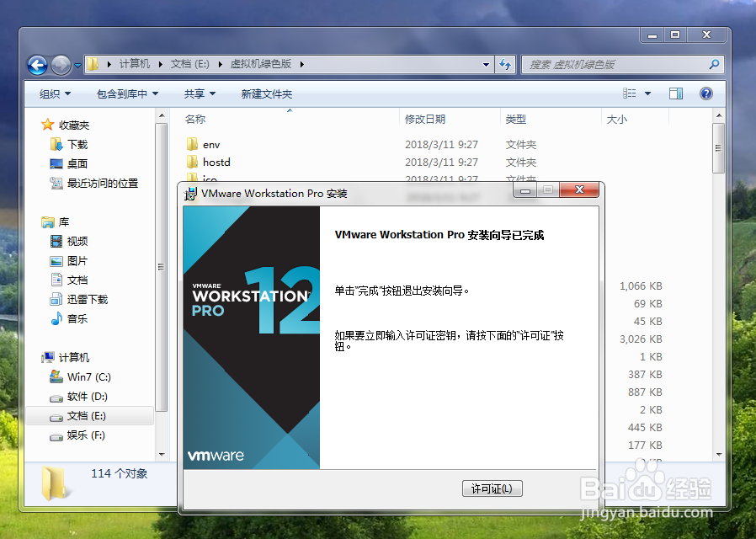Viewport: 756px width, 539px height.
Task: Open drive Win7 (C:)
Action: [x=89, y=376]
